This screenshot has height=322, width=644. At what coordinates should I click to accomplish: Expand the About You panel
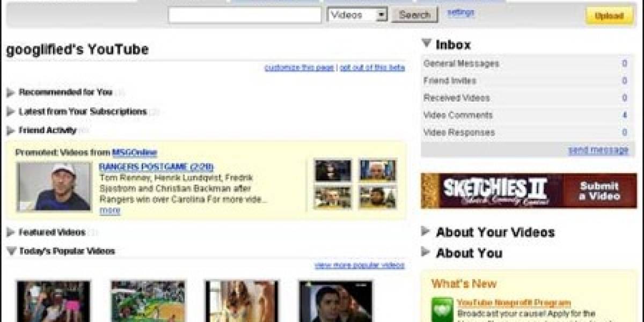pyautogui.click(x=426, y=252)
